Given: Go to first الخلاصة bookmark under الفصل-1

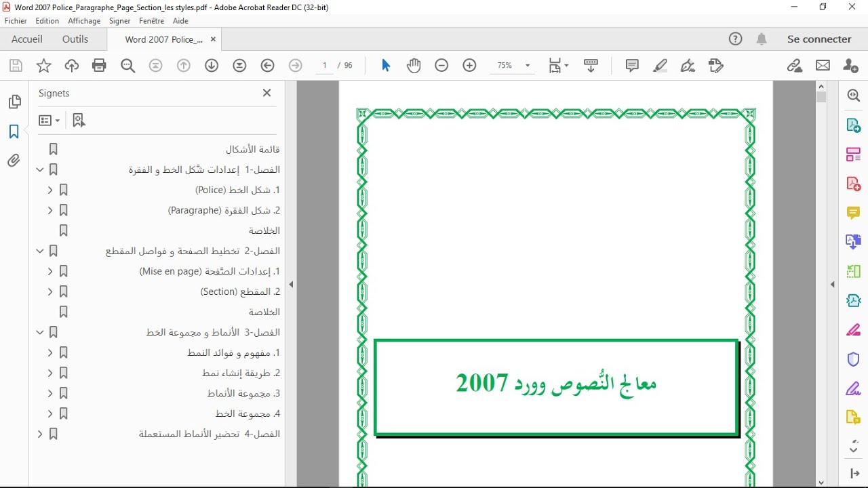Looking at the screenshot, I should click(x=264, y=230).
